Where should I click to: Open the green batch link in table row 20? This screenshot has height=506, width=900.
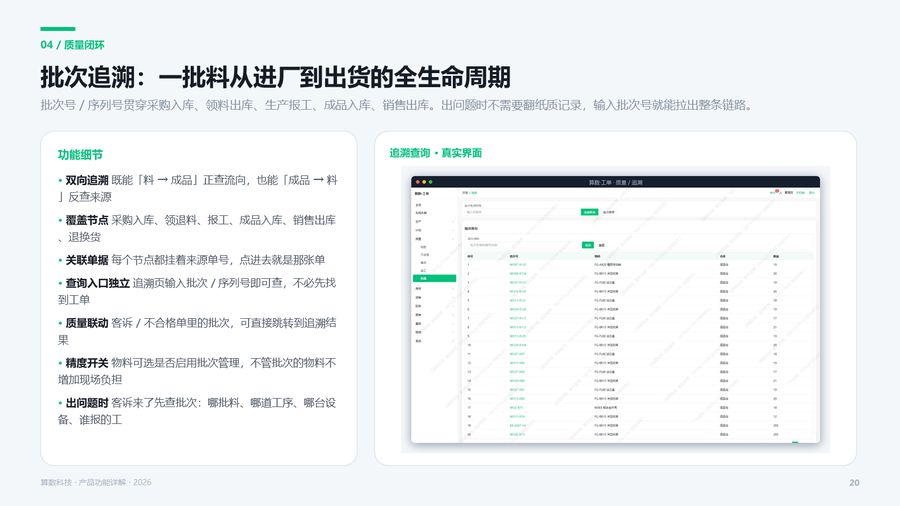click(518, 434)
